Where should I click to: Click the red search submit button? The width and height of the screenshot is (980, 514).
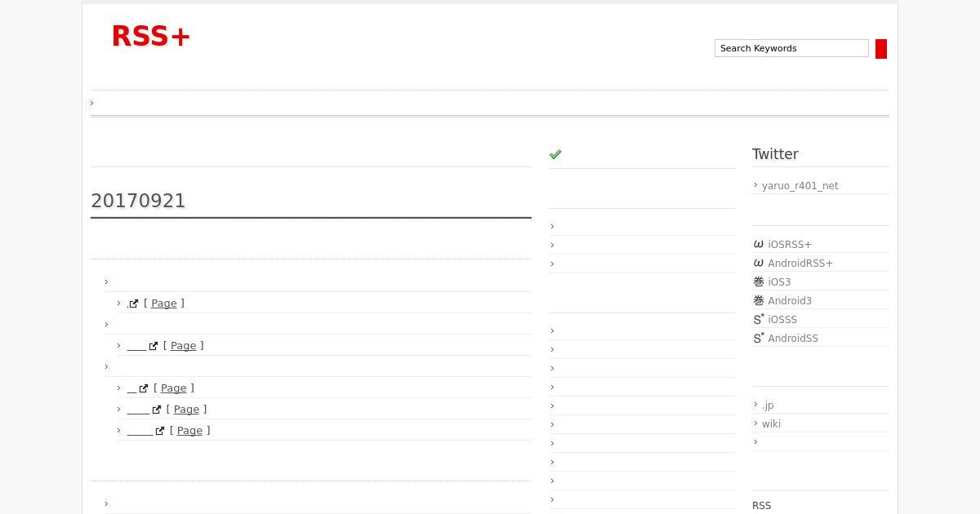coord(881,49)
